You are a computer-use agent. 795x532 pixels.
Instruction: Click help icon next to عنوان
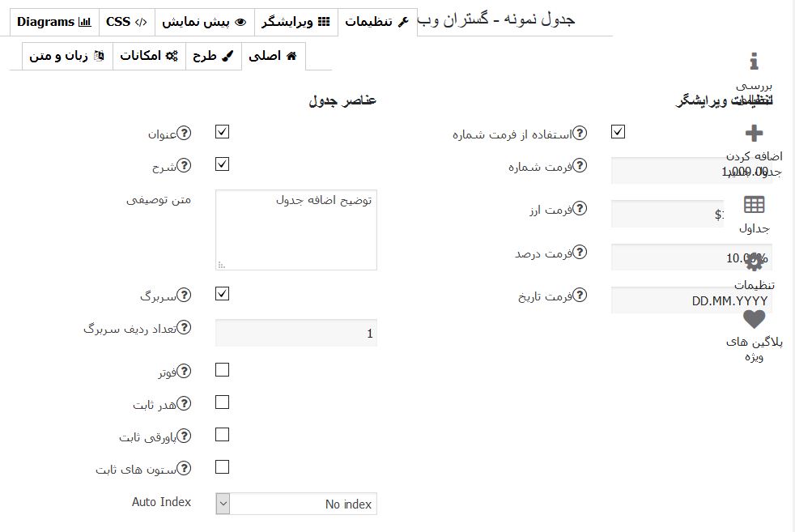point(184,134)
